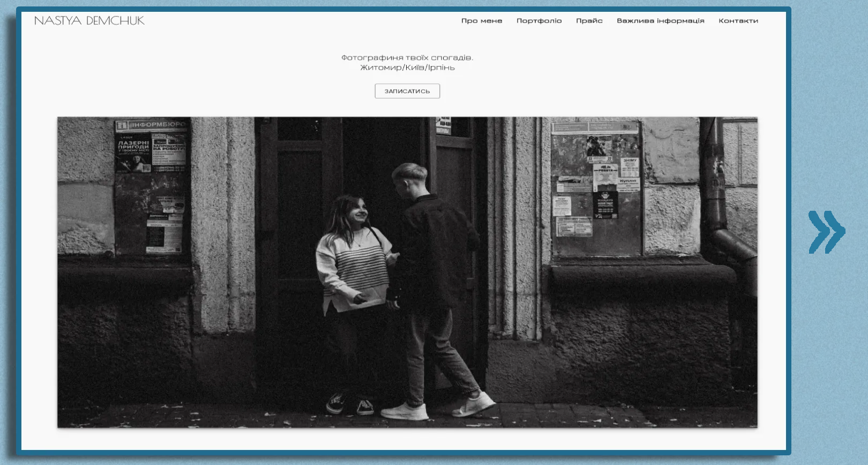Click the Житомир/Київ/Ірпінь text line
This screenshot has width=868, height=465.
pyautogui.click(x=407, y=68)
